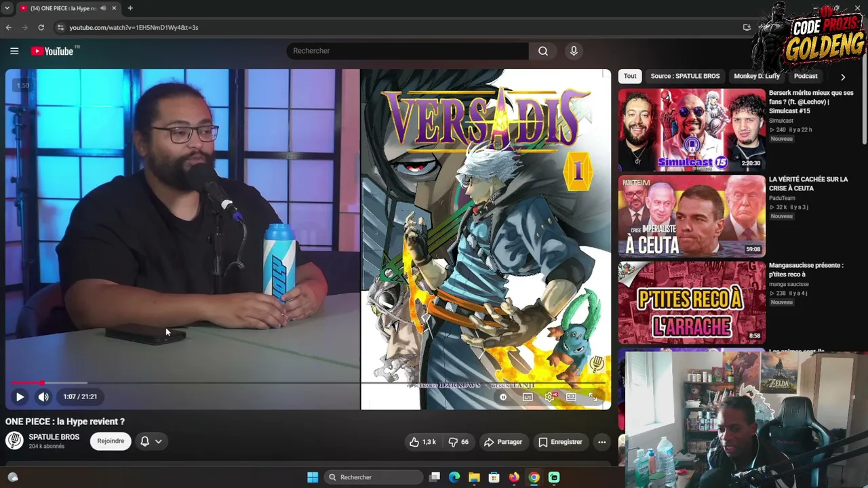Open 'Berserk mérite mieux que ses fans' title

pyautogui.click(x=811, y=102)
